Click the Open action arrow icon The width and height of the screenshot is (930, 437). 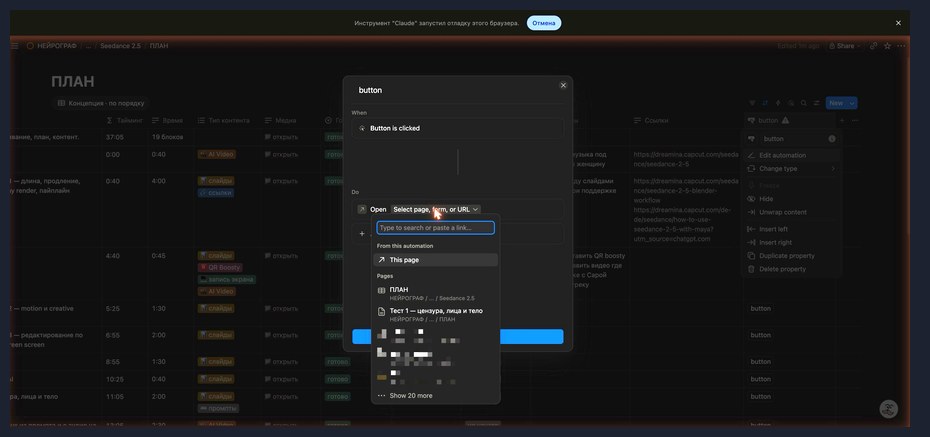(x=362, y=209)
